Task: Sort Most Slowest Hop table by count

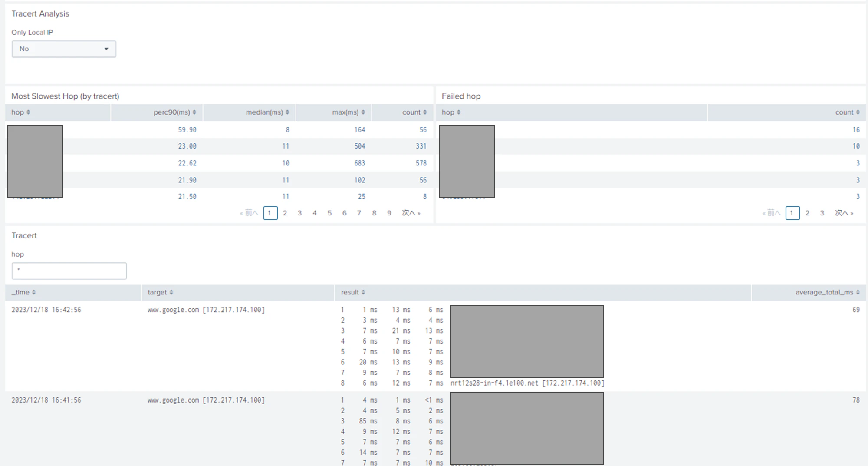Action: point(414,112)
